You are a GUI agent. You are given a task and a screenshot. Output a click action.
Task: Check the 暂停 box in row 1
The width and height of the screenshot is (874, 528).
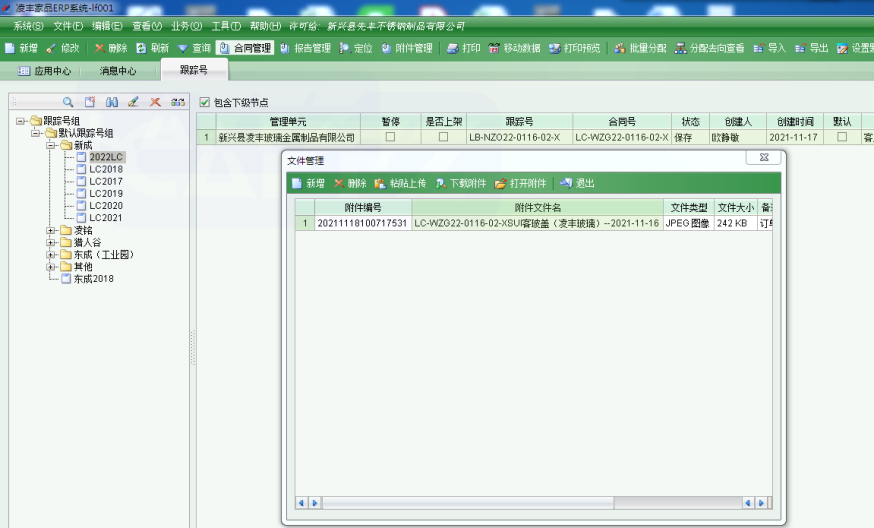pos(390,137)
